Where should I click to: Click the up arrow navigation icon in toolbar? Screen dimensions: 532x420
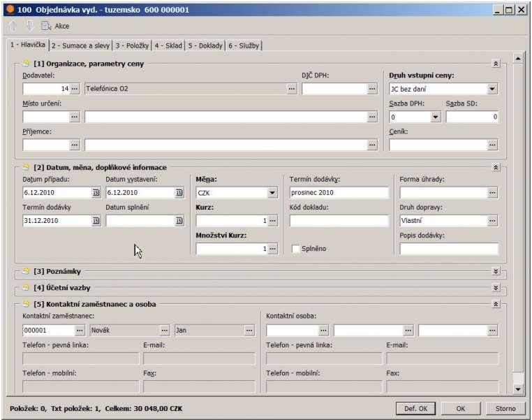[x=13, y=26]
